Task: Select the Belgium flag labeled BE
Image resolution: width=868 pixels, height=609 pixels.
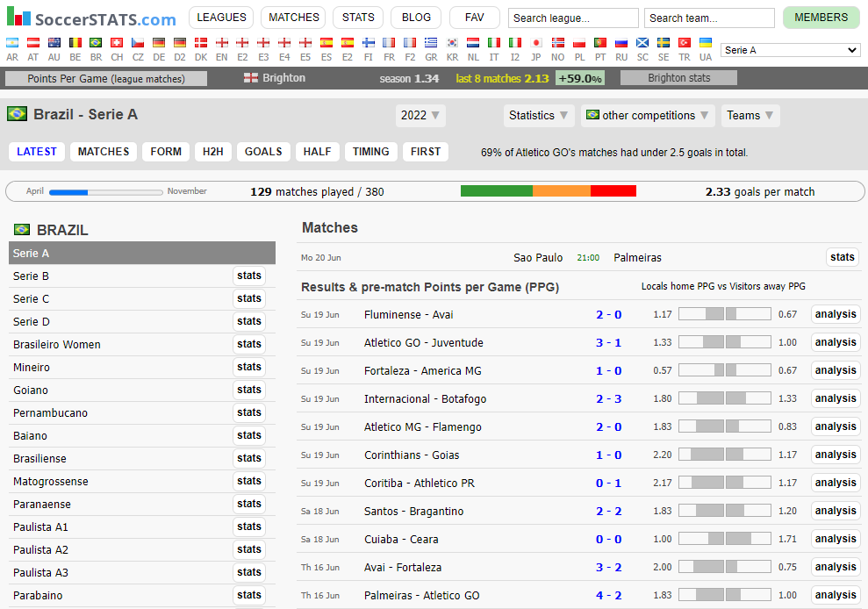Action: click(x=75, y=43)
